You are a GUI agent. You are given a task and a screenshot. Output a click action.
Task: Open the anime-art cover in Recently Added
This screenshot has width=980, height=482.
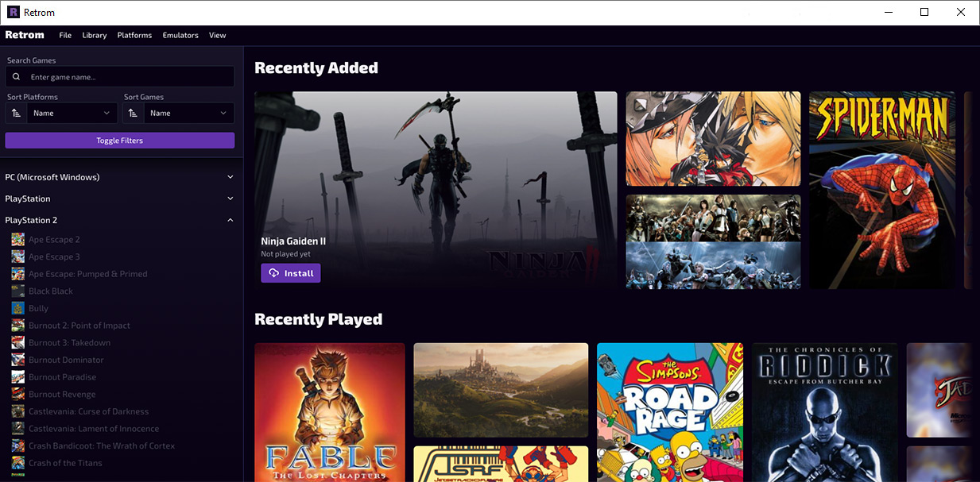coord(713,139)
